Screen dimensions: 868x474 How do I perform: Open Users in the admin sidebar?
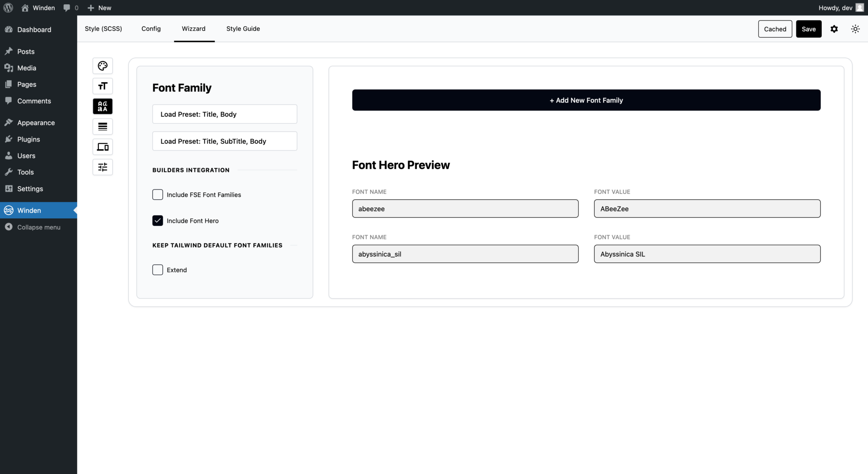(39, 156)
